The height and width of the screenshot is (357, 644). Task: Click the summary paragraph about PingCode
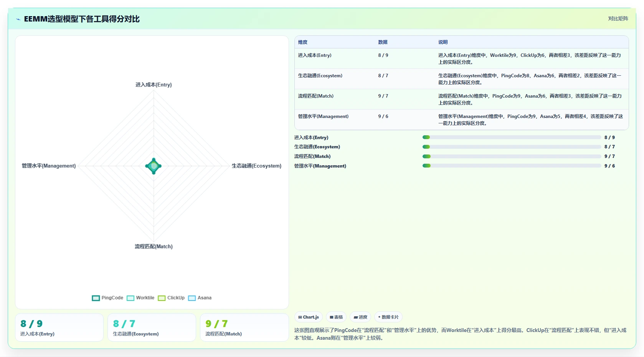(461, 334)
